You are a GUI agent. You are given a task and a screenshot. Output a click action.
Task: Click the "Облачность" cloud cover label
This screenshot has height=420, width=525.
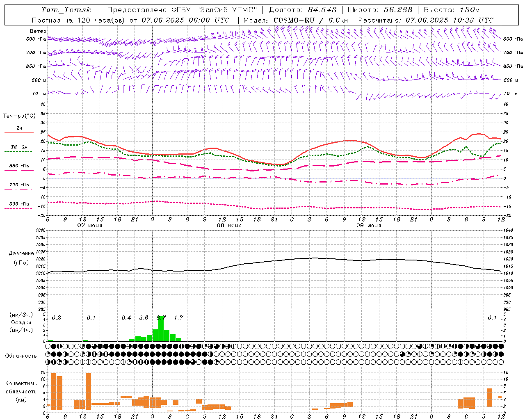(21, 356)
